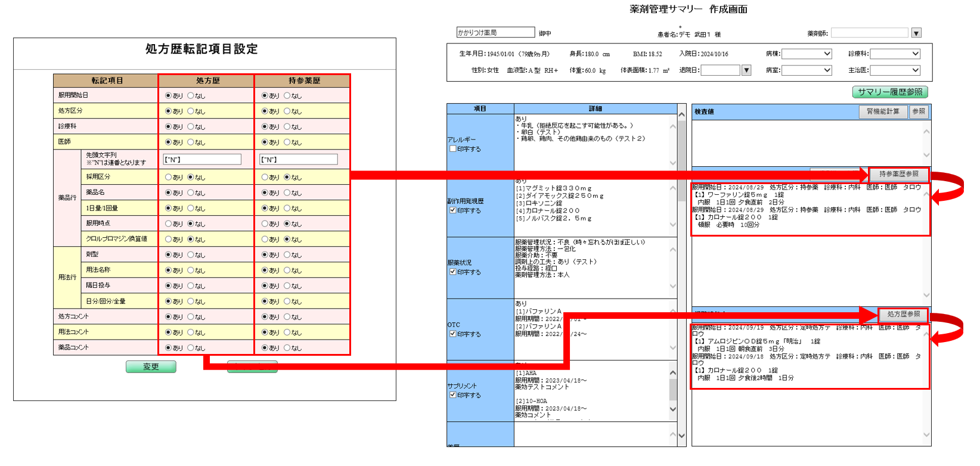Click the 処方歴参照 button
980x466 pixels.
coord(903,314)
